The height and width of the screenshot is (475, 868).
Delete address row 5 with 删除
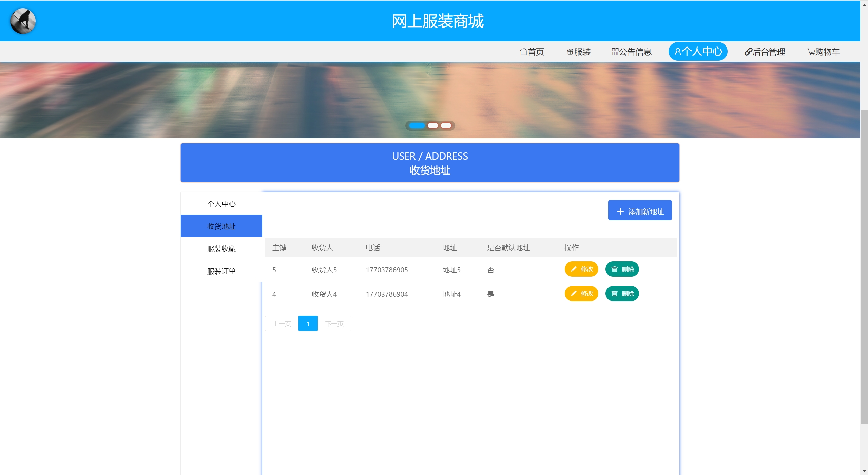click(622, 269)
